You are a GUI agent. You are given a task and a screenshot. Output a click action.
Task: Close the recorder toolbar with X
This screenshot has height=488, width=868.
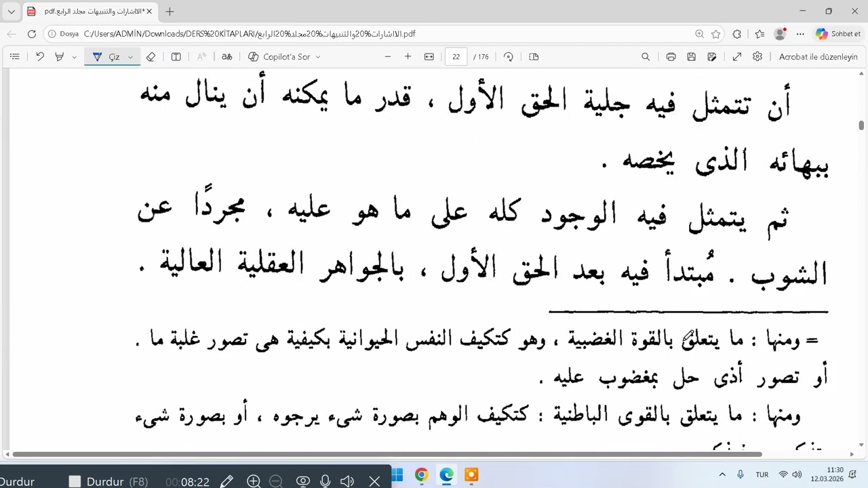click(x=374, y=481)
